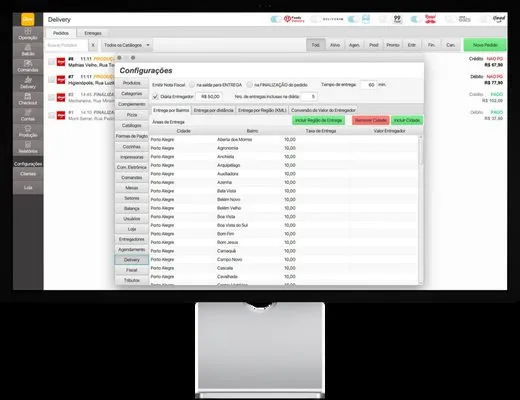Open the Convenção de Valor do Entregador tab

point(323,110)
